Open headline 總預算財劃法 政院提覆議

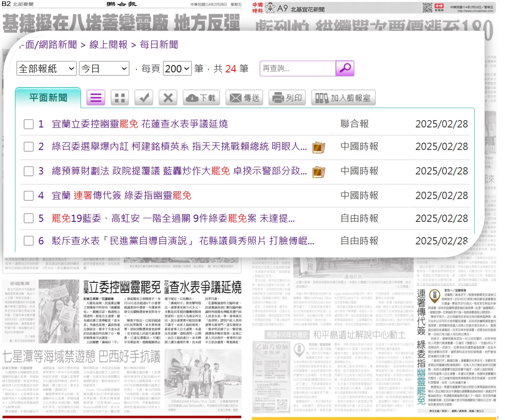(x=179, y=171)
